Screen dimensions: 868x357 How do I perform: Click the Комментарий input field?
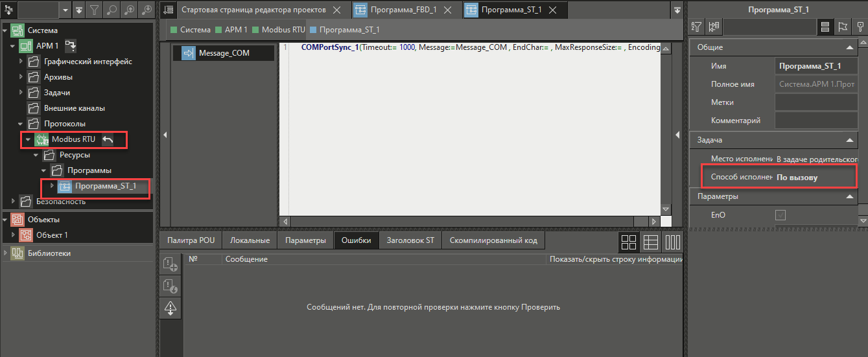(x=816, y=120)
